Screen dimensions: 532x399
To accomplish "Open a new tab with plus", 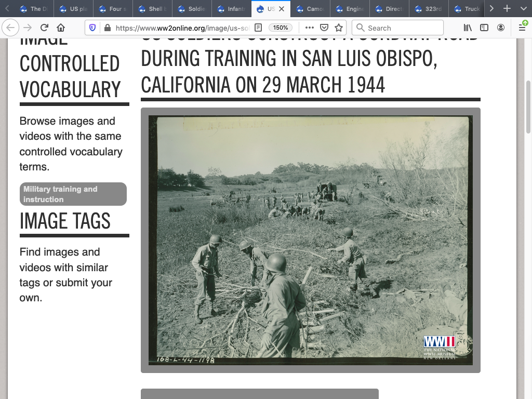I will [x=508, y=9].
